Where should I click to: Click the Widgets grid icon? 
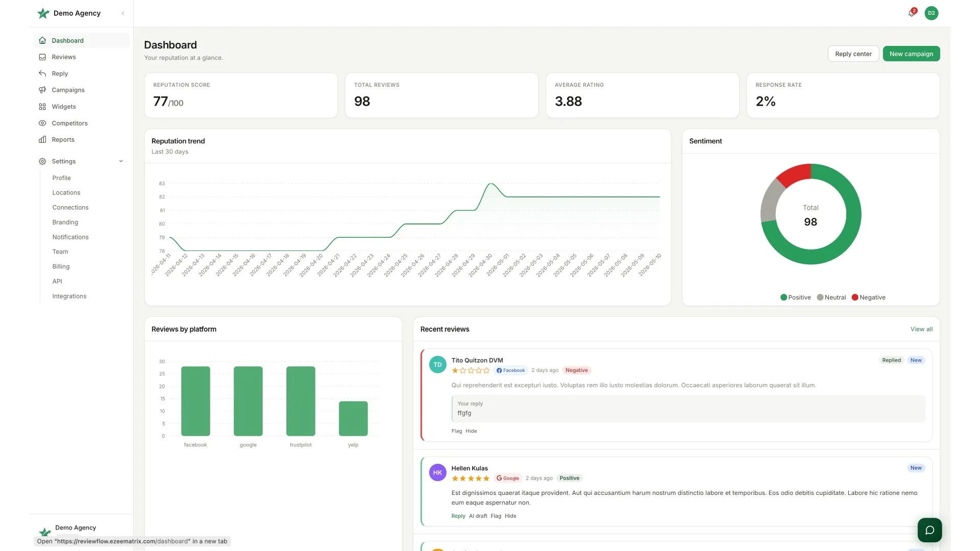point(42,107)
